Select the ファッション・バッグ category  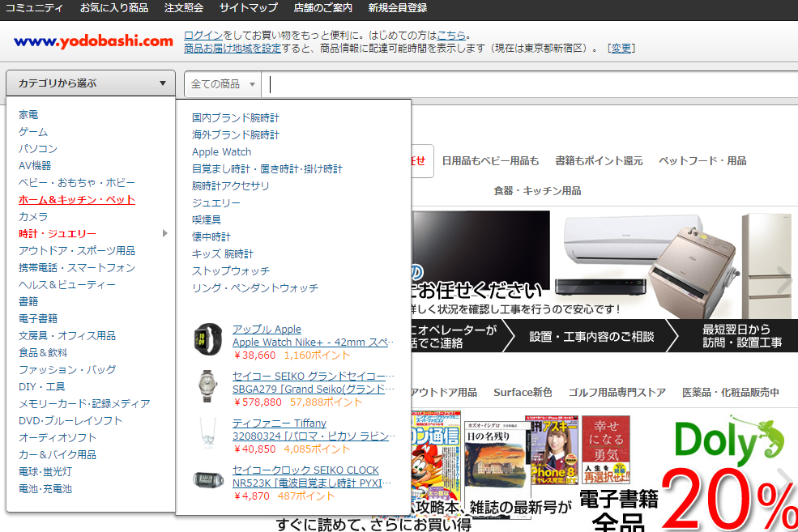pos(67,369)
